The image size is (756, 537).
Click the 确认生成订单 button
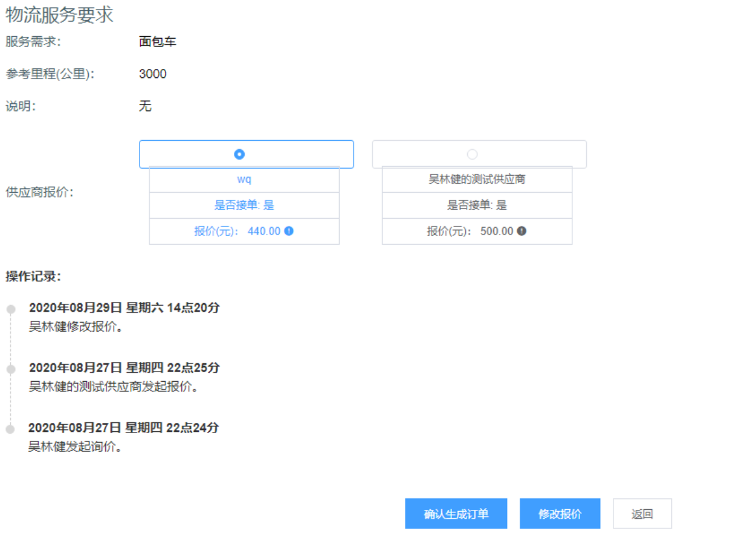[456, 514]
